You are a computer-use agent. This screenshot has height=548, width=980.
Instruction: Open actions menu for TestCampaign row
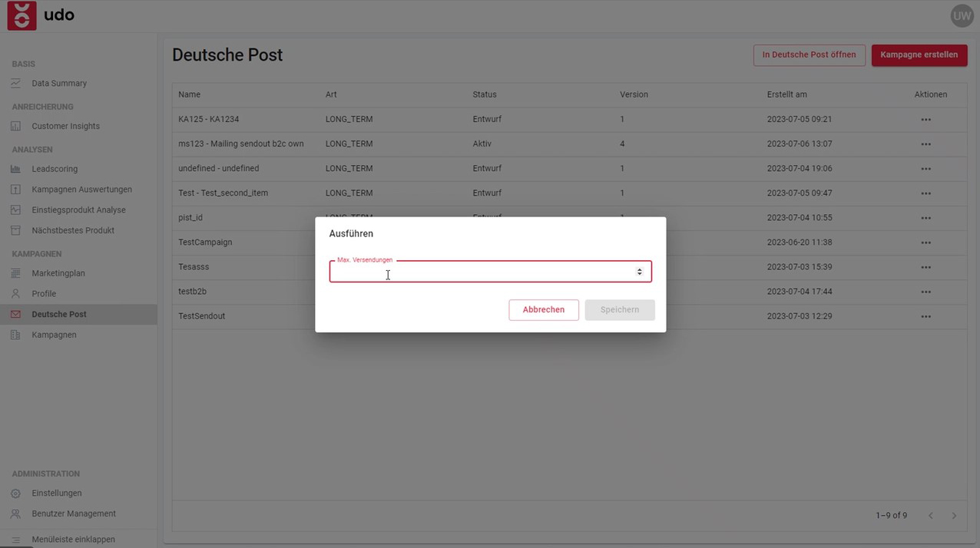point(925,243)
